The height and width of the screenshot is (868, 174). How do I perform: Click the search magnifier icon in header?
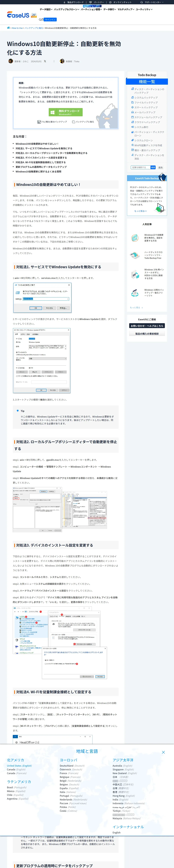[x=40, y=20]
